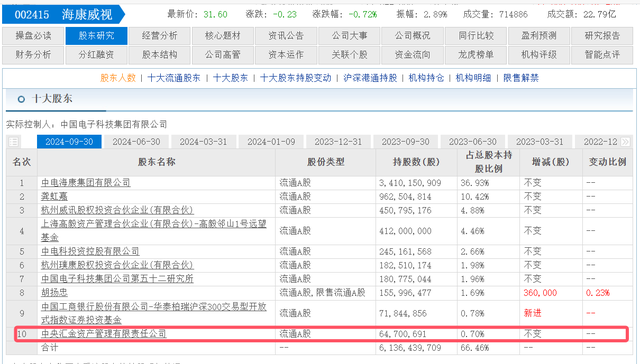Open shareholder 中央汇金资产管理有限责任公司 link

[x=104, y=334]
